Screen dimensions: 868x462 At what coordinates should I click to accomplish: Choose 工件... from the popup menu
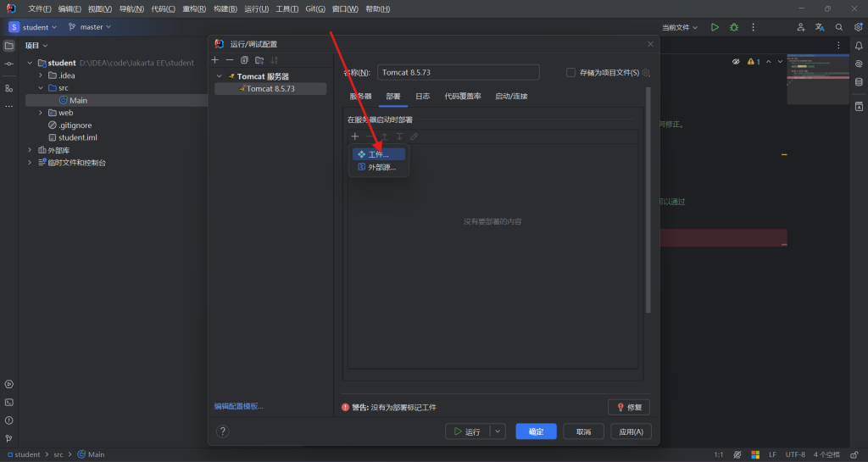pos(379,154)
